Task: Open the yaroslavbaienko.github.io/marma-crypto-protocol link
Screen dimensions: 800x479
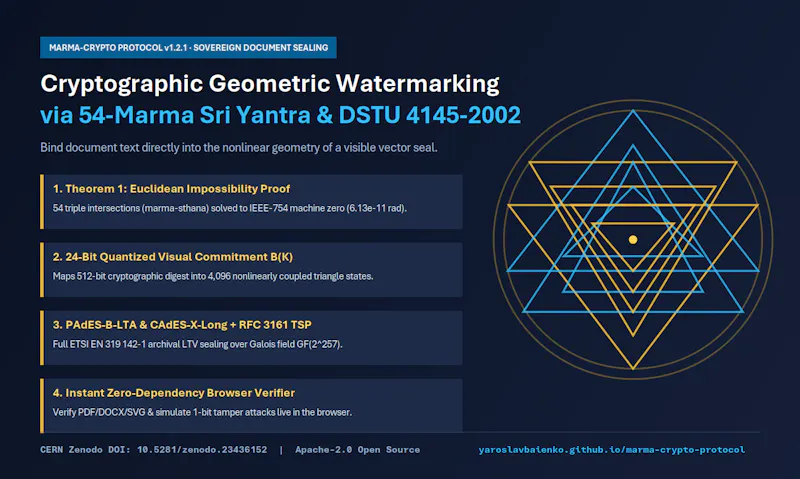Action: [612, 449]
